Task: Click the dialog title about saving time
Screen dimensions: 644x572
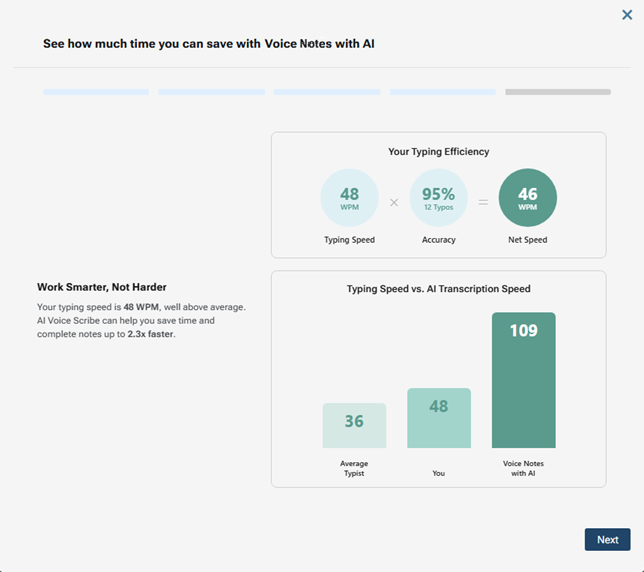Action: (x=208, y=44)
